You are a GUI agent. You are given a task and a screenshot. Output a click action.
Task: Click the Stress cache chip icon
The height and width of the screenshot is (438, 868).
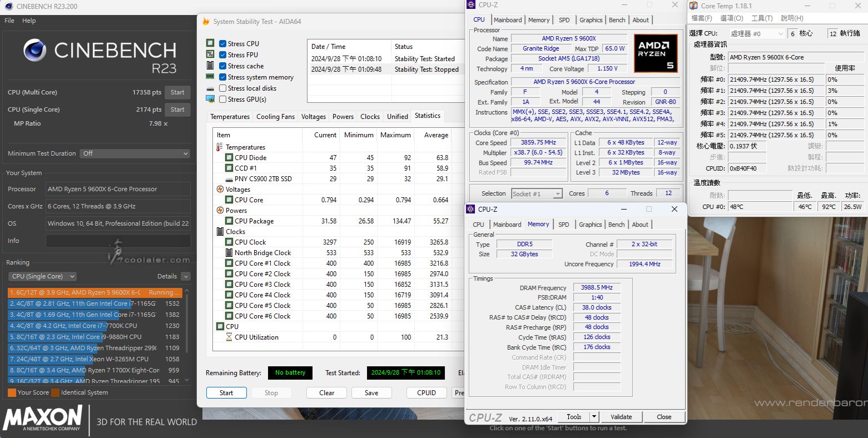pos(210,66)
